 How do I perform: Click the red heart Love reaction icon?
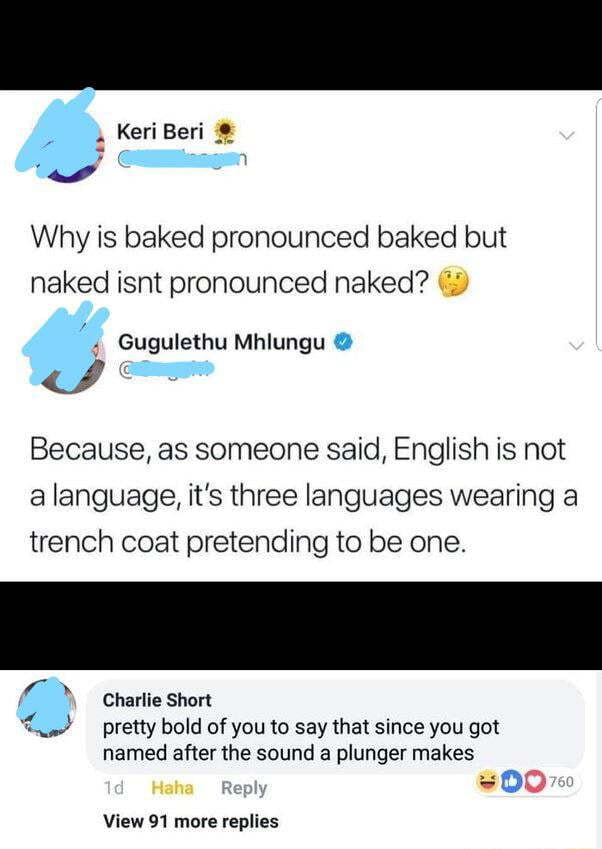coord(533,781)
